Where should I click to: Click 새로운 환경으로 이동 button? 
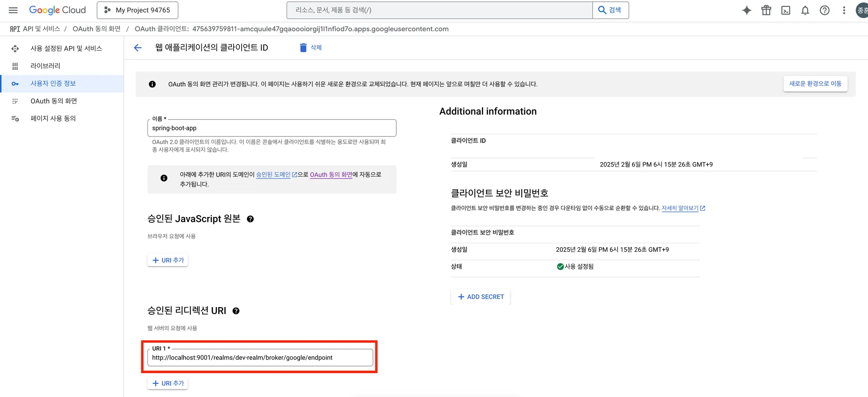tap(815, 83)
